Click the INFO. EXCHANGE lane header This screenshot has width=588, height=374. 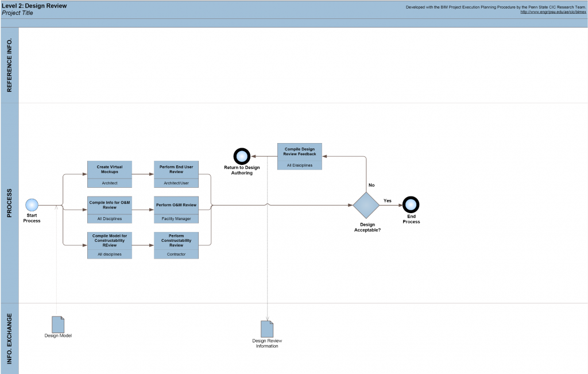(10, 338)
